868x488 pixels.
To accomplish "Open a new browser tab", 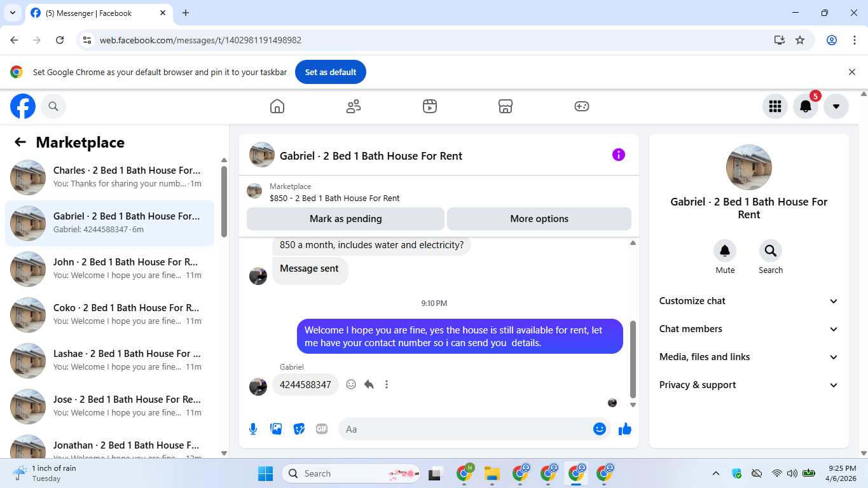I will [186, 13].
